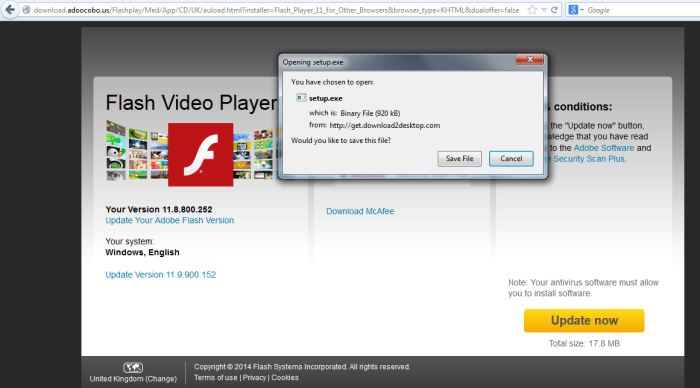This screenshot has width=700, height=388.
Task: Select the 'Windows, English' system text
Action: coord(142,252)
